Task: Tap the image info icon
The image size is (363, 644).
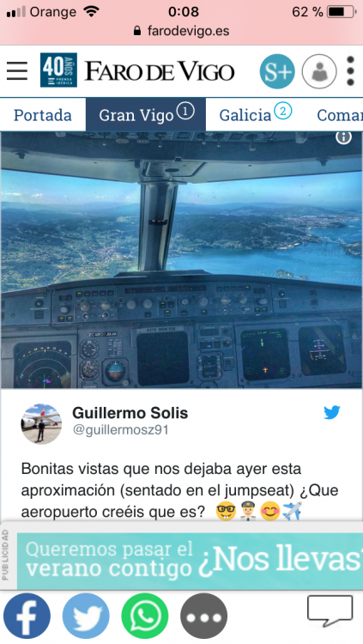Action: pos(344,137)
